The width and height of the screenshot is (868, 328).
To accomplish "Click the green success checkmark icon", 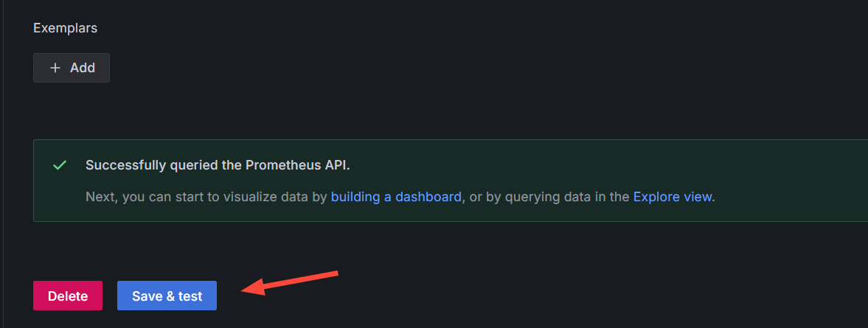I will 60,165.
